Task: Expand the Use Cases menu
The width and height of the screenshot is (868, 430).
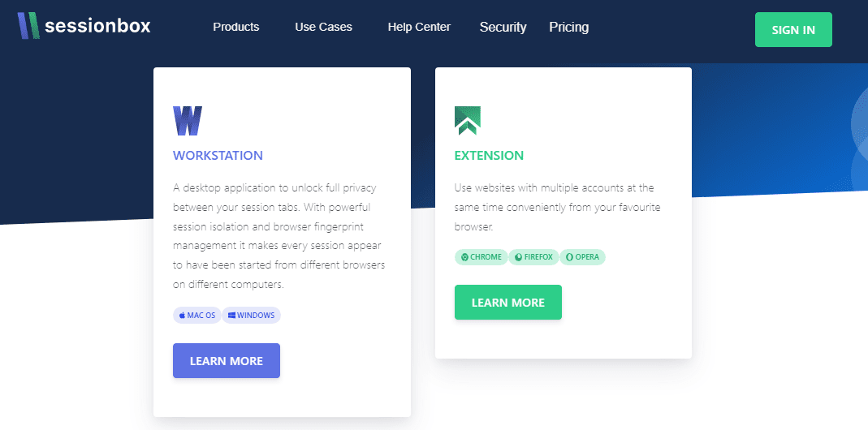Action: (323, 27)
